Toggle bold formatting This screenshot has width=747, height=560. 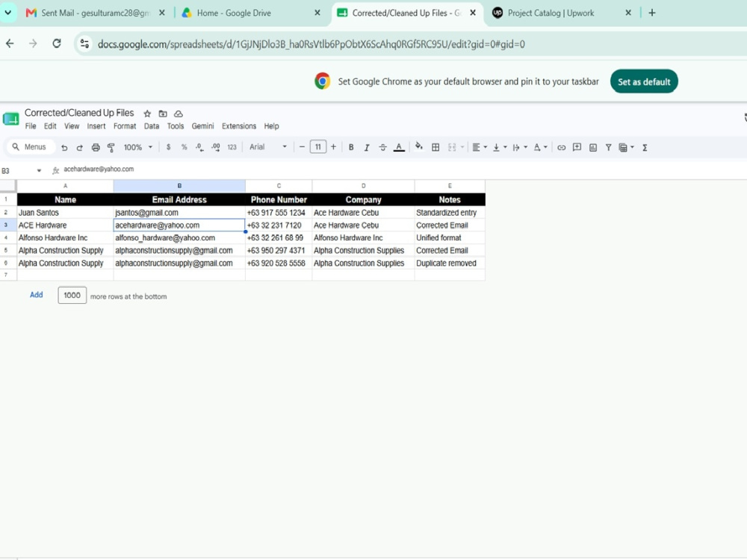(351, 148)
